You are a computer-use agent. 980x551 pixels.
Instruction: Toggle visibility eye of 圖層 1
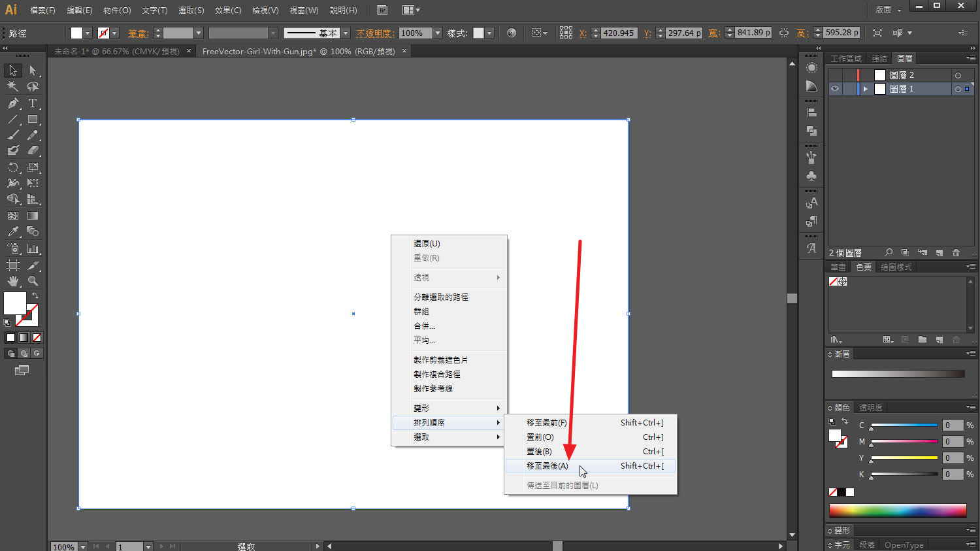point(835,89)
